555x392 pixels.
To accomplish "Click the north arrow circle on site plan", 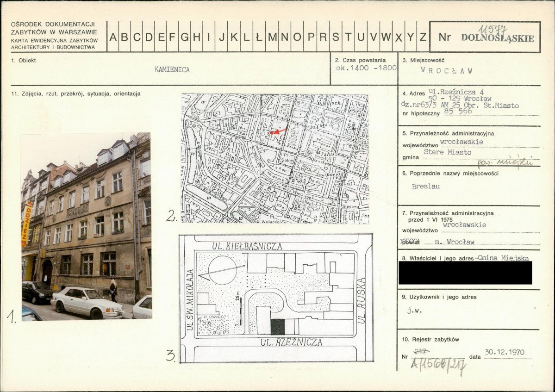I will [222, 270].
